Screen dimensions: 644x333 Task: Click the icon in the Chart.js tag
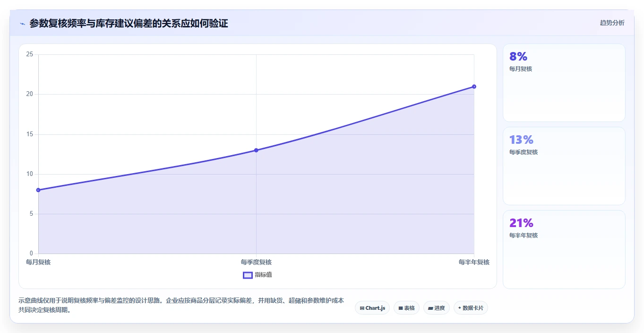[362, 308]
